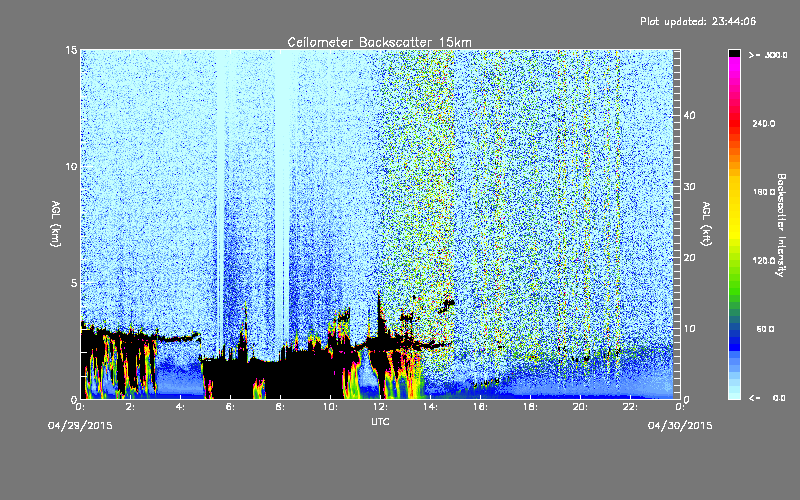Viewport: 800px width, 500px height.
Task: Click the colorbar maximum '>= 300.0' label
Action: [768, 55]
